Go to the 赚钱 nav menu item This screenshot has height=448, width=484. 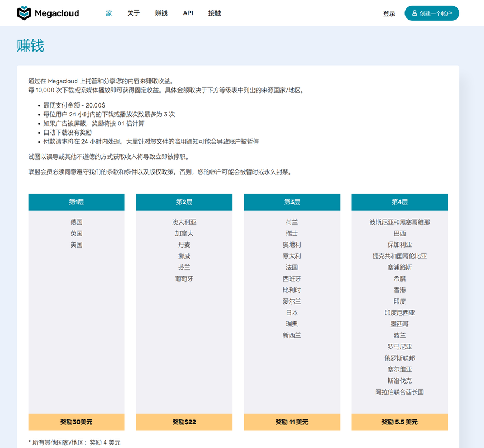point(161,13)
